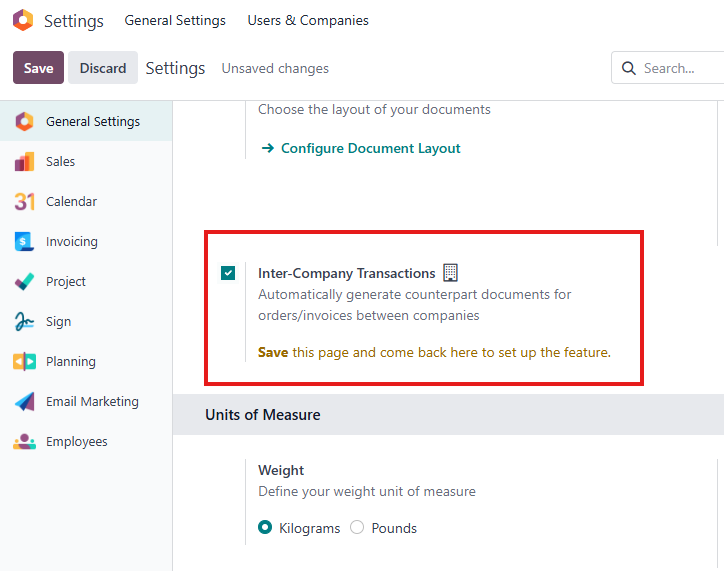724x571 pixels.
Task: Click the Weight setting label
Action: (x=281, y=470)
